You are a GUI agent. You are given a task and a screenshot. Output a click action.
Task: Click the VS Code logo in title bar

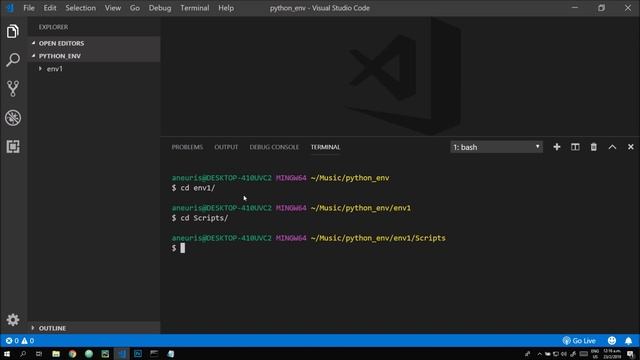click(10, 8)
